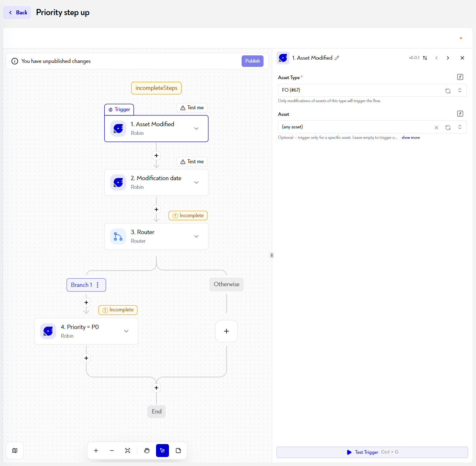
Task: Click the Robin icon on Asset Modified step
Action: click(x=118, y=128)
